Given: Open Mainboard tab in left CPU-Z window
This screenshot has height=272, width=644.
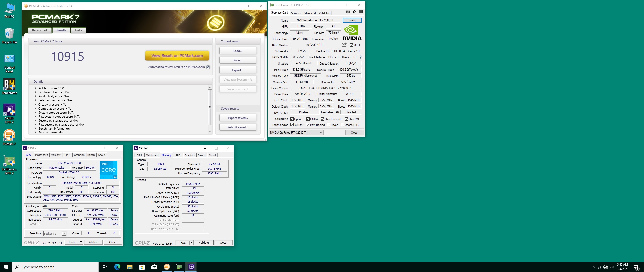Looking at the screenshot, I should click(x=42, y=155).
